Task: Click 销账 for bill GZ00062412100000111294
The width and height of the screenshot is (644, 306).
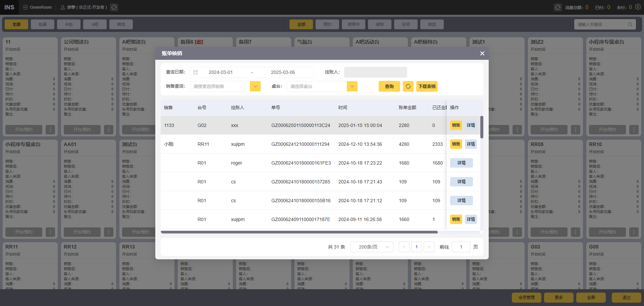Action: tap(456, 144)
